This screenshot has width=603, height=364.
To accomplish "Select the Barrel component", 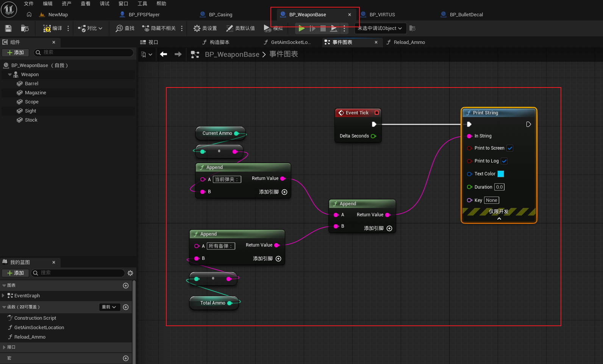I will (x=32, y=84).
